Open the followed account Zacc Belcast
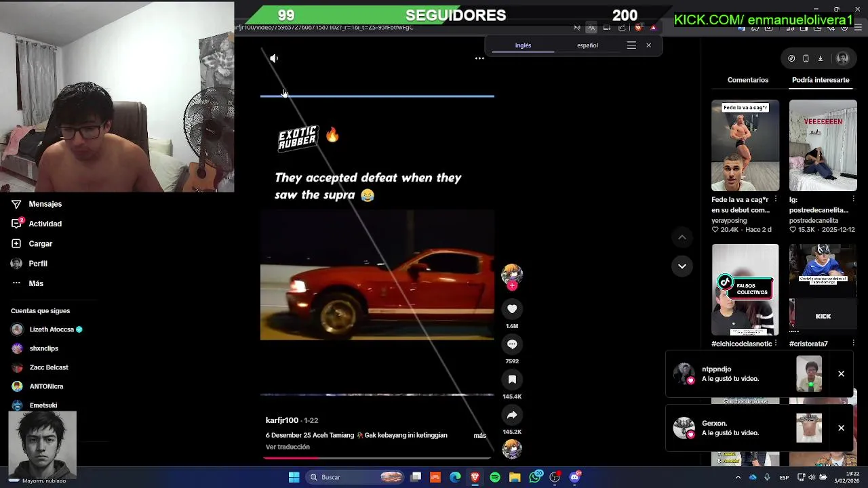Viewport: 868px width, 488px height. pyautogui.click(x=40, y=367)
